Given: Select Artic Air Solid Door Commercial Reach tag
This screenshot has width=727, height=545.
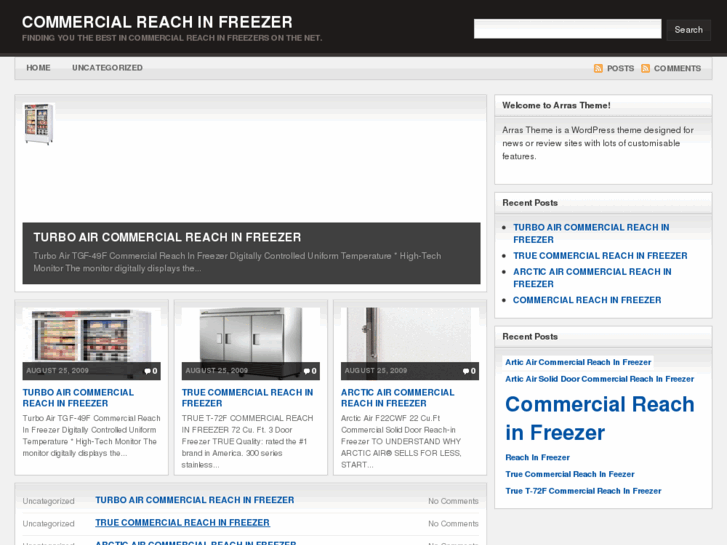Looking at the screenshot, I should (x=599, y=379).
